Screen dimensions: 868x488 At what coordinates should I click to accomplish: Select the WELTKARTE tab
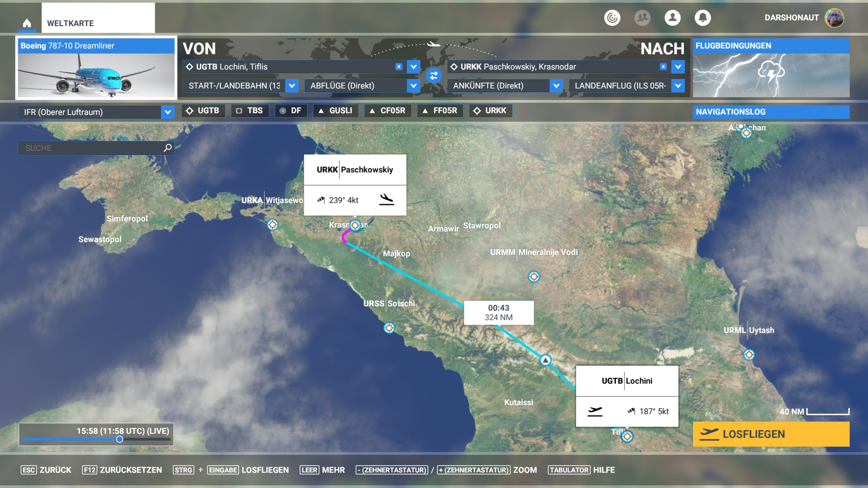(98, 18)
